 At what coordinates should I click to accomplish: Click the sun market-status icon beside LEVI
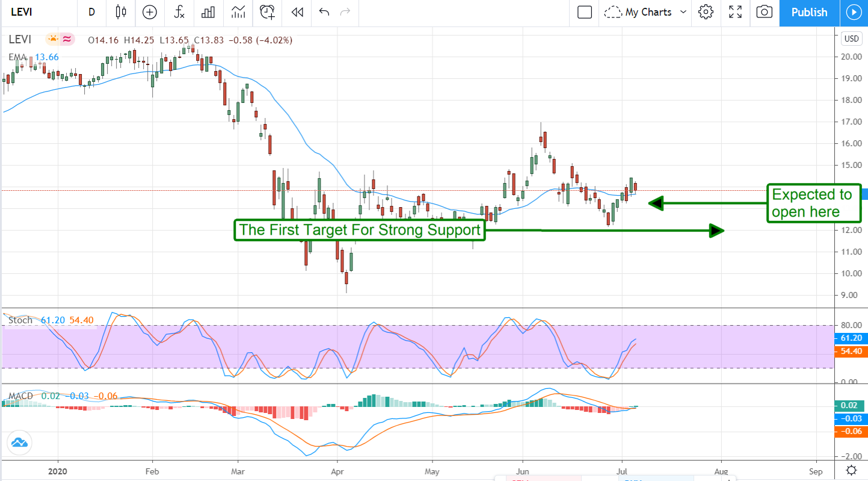pyautogui.click(x=53, y=40)
